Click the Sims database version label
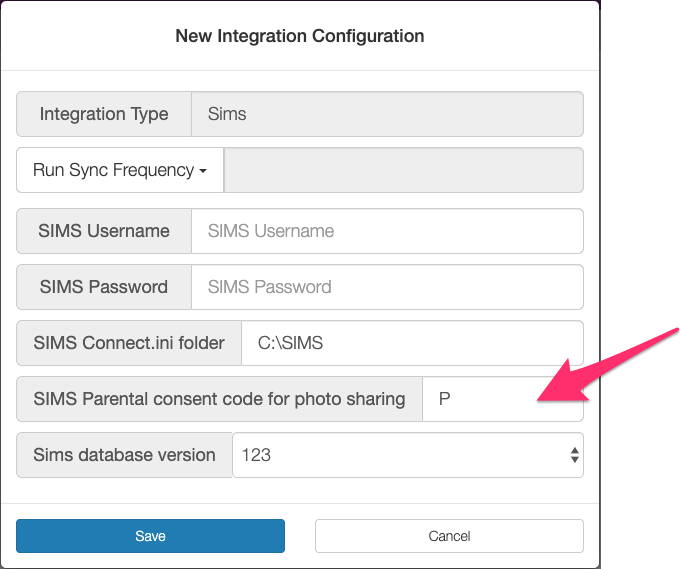The width and height of the screenshot is (680, 569). point(124,455)
